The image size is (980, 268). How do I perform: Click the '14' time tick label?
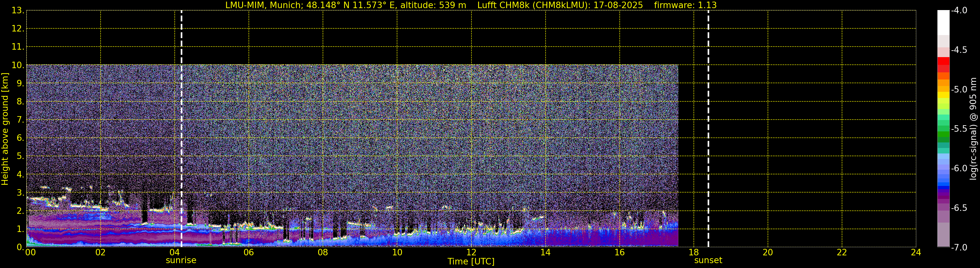pos(545,252)
